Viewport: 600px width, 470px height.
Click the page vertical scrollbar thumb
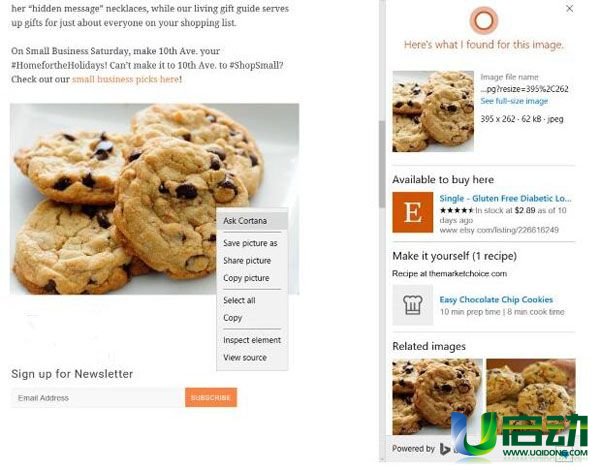pos(382,165)
